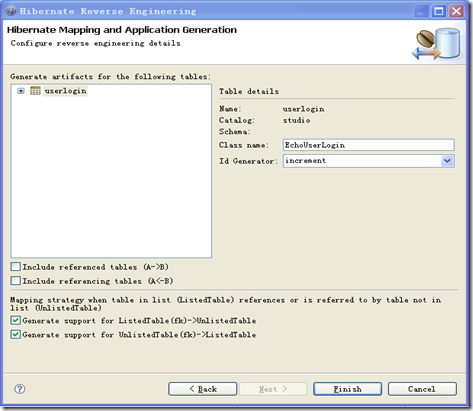Open the Id Generator dropdown arrow
Image resolution: width=473 pixels, height=411 pixels.
[x=447, y=161]
